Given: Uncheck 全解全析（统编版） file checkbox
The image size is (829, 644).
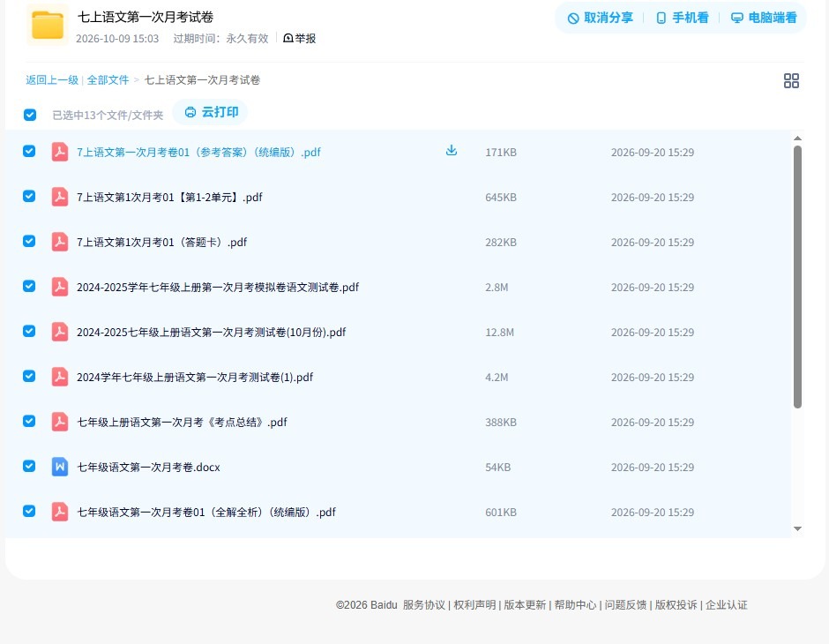Looking at the screenshot, I should (29, 511).
